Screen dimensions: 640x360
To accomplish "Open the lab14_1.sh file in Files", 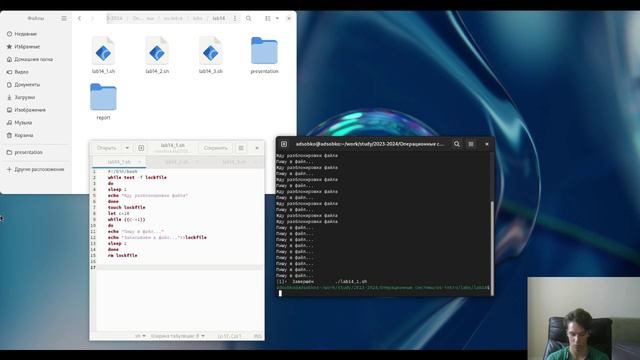I will tap(103, 55).
